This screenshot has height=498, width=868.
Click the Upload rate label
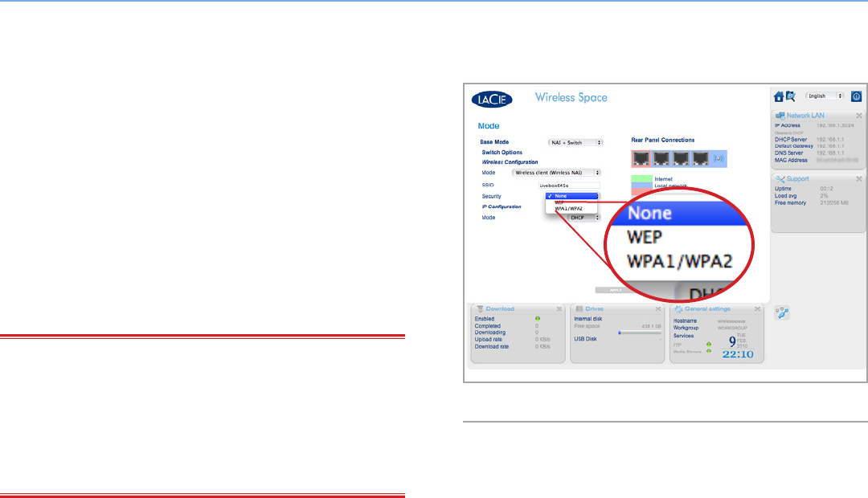pos(489,340)
